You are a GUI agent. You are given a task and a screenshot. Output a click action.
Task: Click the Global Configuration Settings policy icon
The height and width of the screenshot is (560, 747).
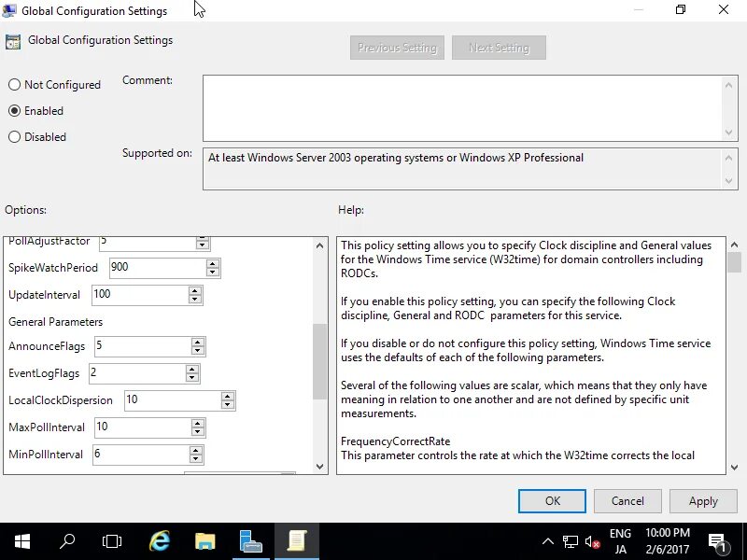tap(13, 42)
